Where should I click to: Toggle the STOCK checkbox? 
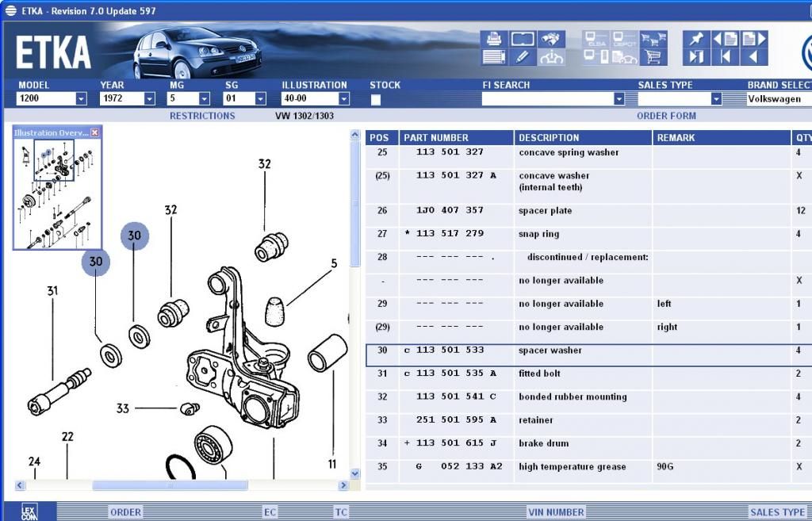coord(376,99)
